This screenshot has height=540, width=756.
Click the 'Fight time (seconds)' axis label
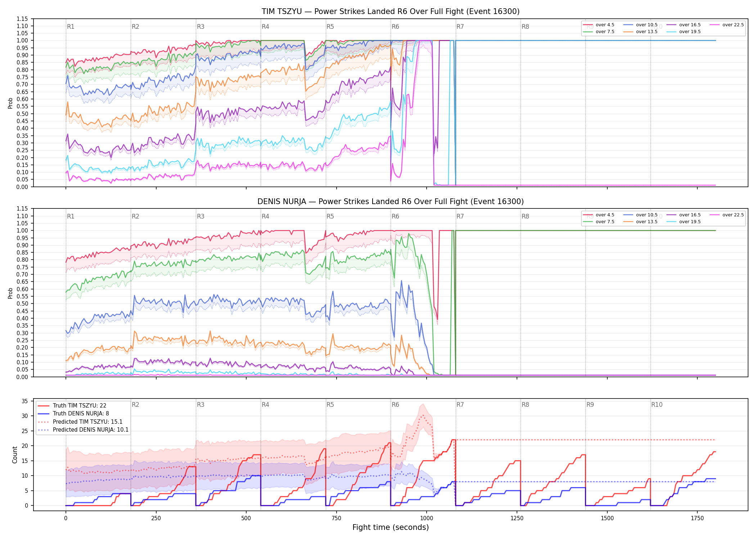(x=391, y=527)
